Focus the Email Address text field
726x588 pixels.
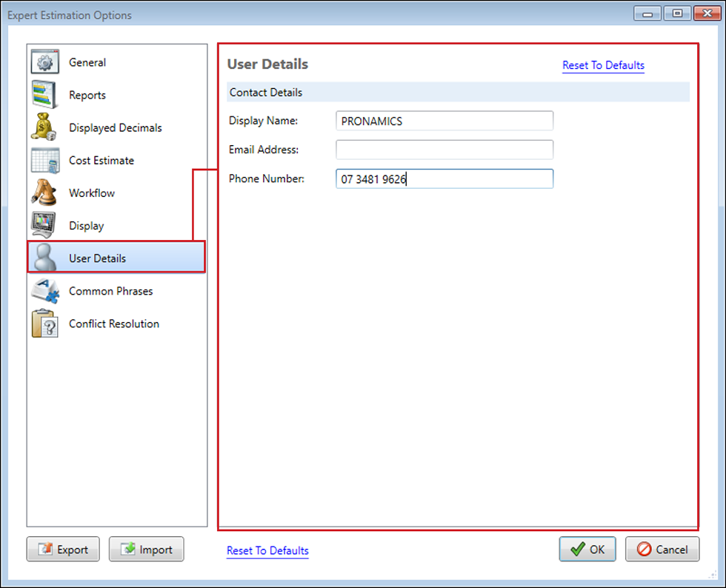444,150
